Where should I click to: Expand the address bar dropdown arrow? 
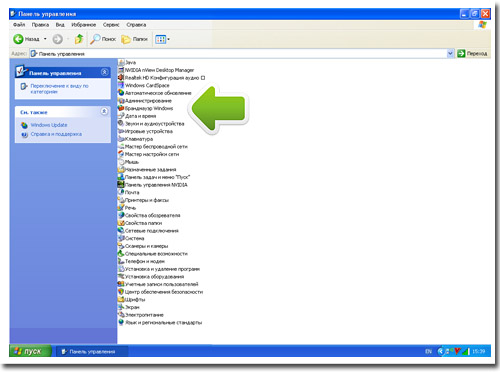(x=450, y=53)
